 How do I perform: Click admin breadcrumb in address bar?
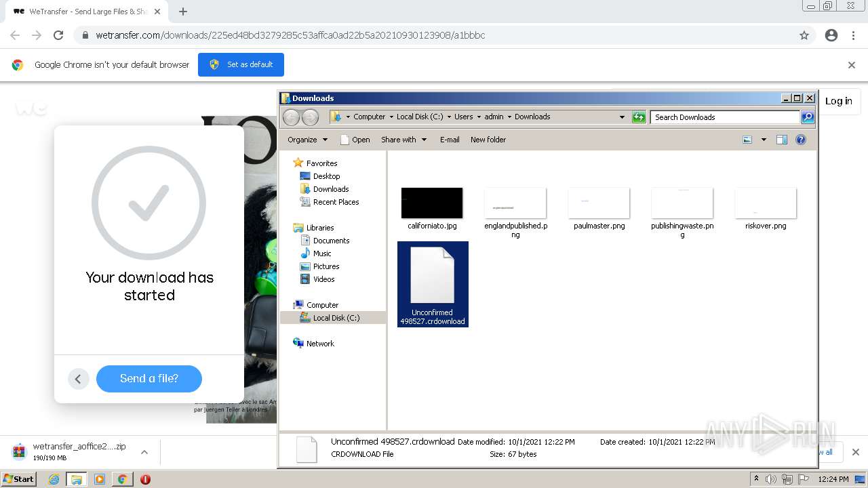pyautogui.click(x=494, y=117)
